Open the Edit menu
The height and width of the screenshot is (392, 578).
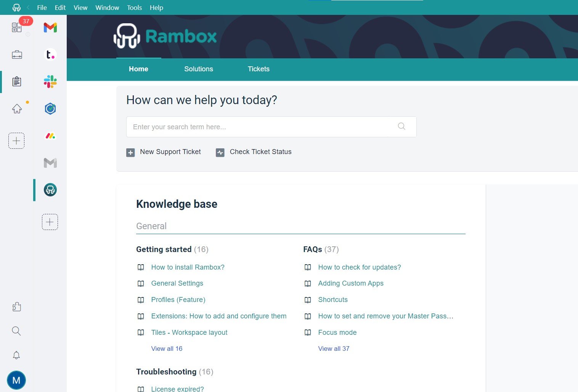60,8
